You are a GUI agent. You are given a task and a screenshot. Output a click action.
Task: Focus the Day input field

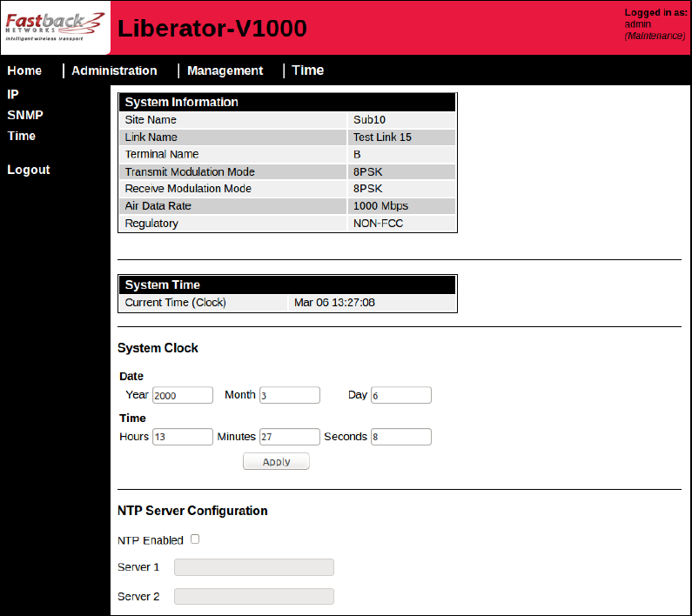(x=401, y=395)
